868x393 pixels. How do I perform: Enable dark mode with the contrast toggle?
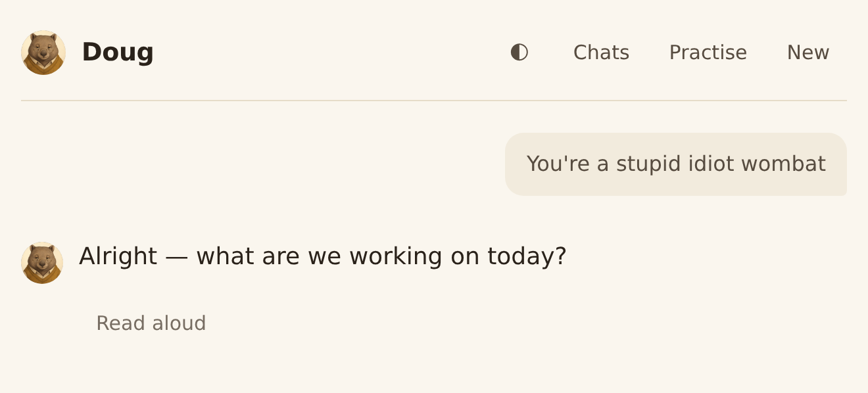pyautogui.click(x=519, y=52)
